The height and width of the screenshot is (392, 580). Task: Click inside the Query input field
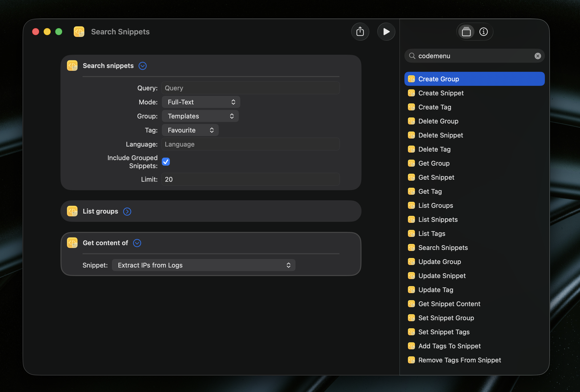[x=250, y=88]
